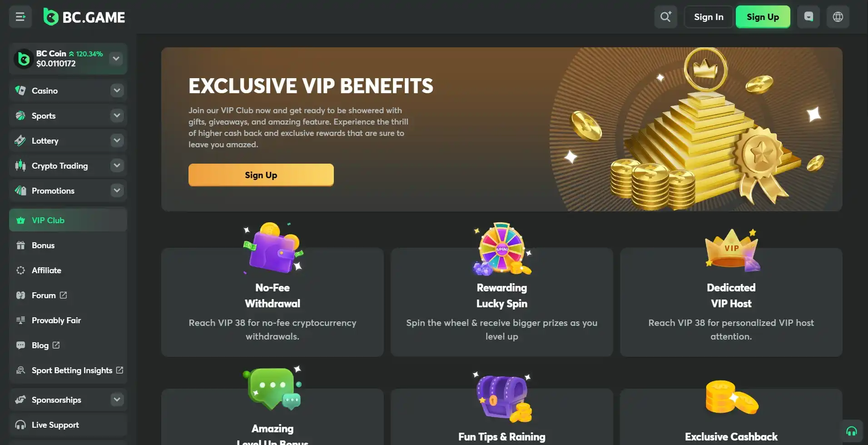Expand the Casino menu chevron
The height and width of the screenshot is (445, 868).
coord(117,90)
